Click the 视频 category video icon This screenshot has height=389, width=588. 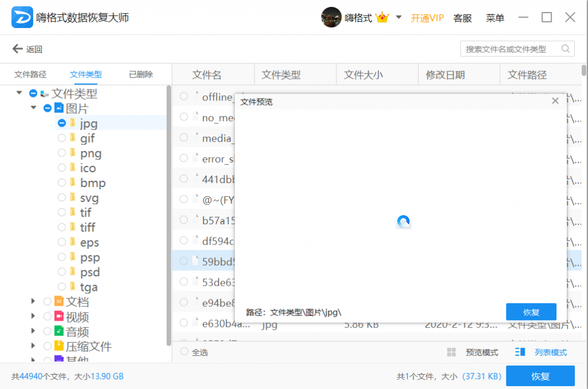pyautogui.click(x=59, y=316)
